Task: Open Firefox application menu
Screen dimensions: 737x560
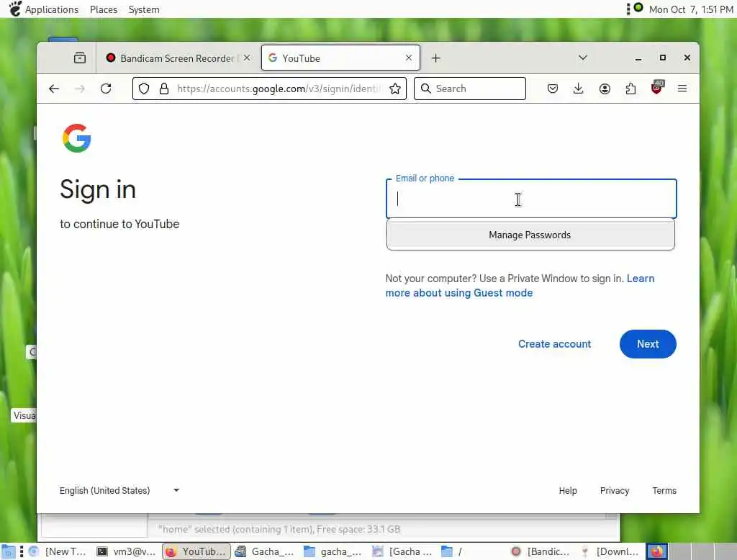Action: tap(682, 89)
